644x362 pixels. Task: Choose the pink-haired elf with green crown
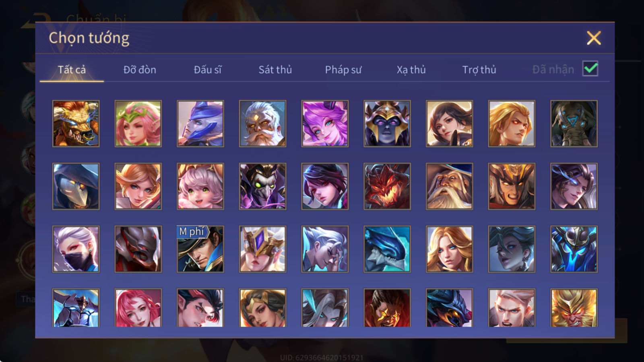pyautogui.click(x=138, y=123)
